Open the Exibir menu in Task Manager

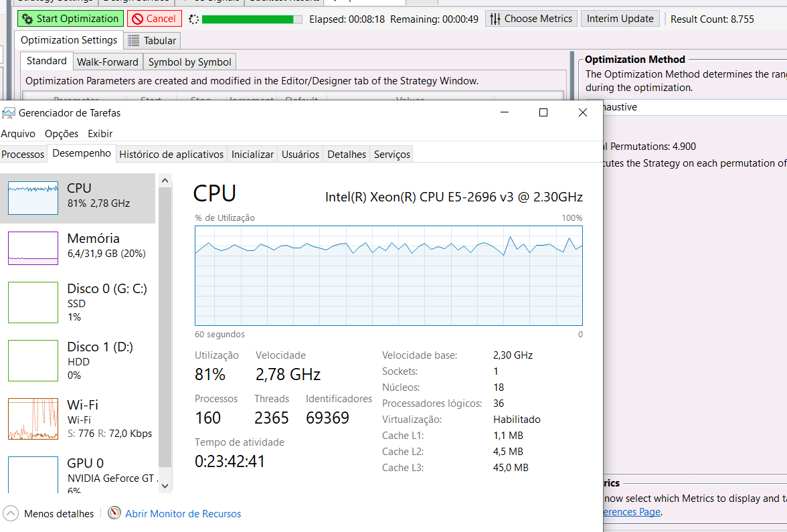click(100, 134)
